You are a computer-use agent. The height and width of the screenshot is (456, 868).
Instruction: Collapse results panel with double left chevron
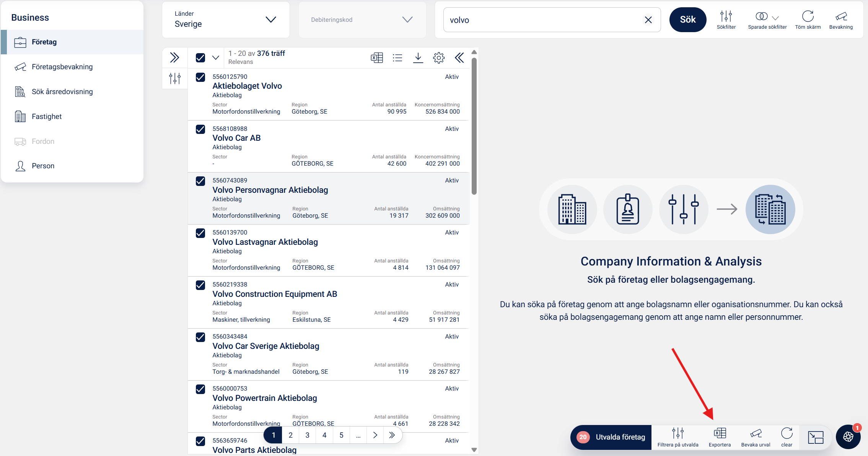click(x=459, y=58)
